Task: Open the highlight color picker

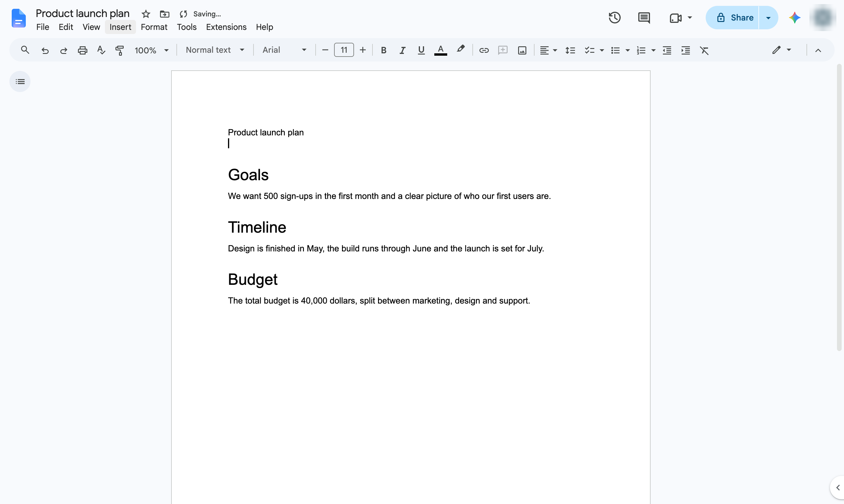Action: pyautogui.click(x=460, y=50)
